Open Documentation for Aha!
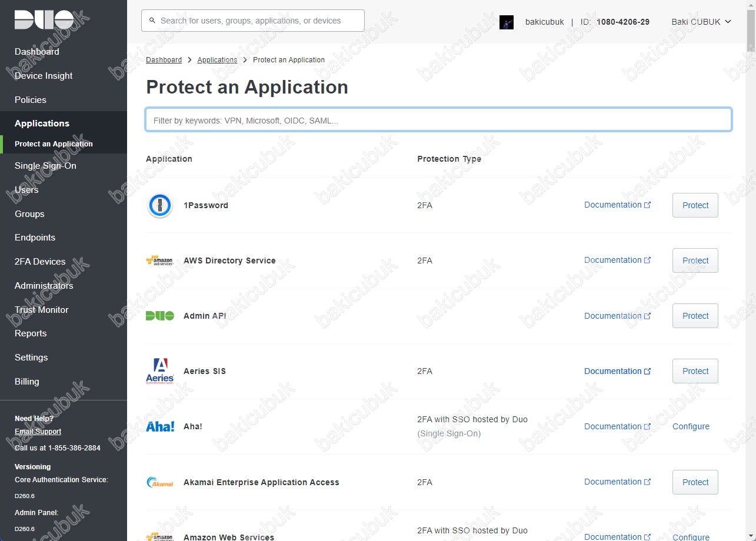The width and height of the screenshot is (756, 541). 617,426
